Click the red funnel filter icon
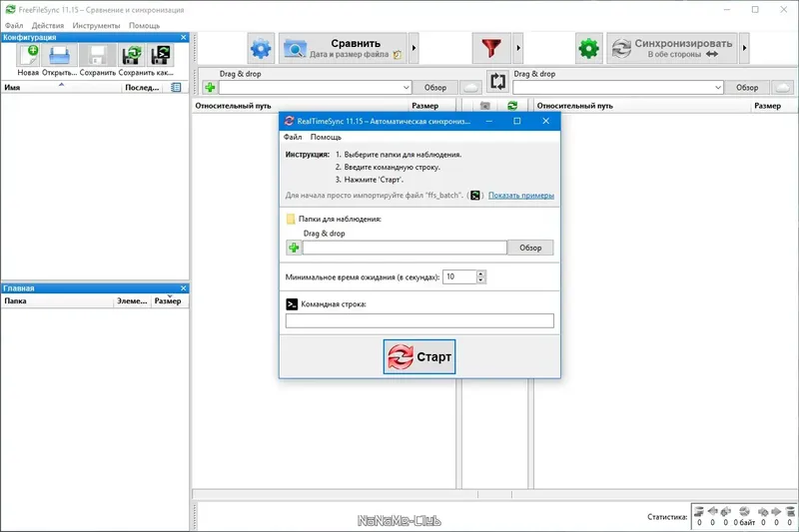This screenshot has height=532, width=799. (491, 48)
